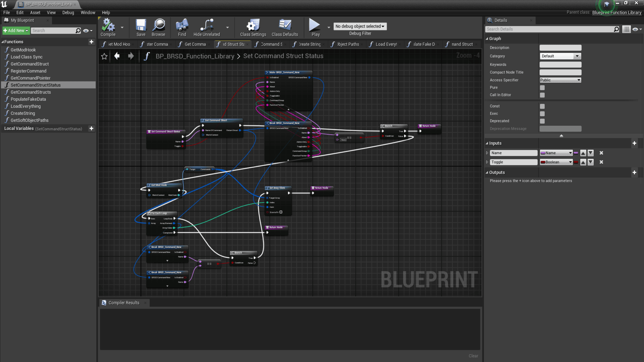Open the Access Specifier dropdown
This screenshot has height=362, width=644.
point(560,80)
